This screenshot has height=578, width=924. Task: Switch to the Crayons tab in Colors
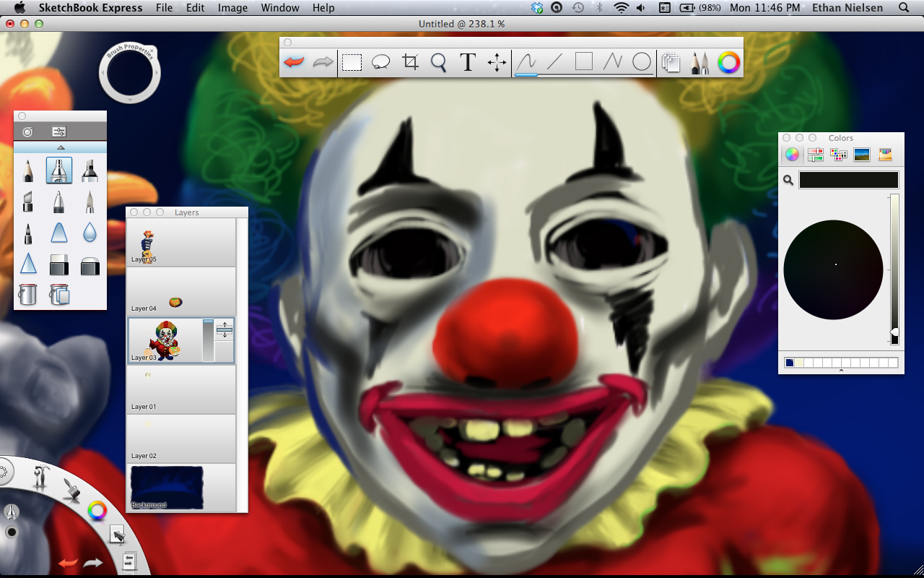tap(885, 154)
